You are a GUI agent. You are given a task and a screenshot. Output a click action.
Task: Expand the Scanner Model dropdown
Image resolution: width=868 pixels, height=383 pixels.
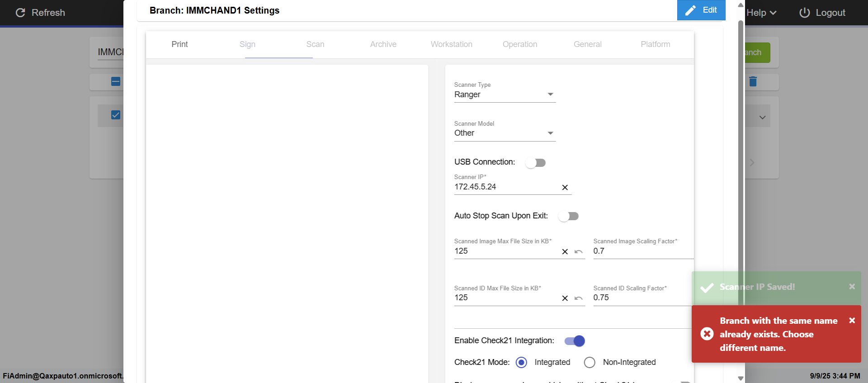[x=505, y=133]
